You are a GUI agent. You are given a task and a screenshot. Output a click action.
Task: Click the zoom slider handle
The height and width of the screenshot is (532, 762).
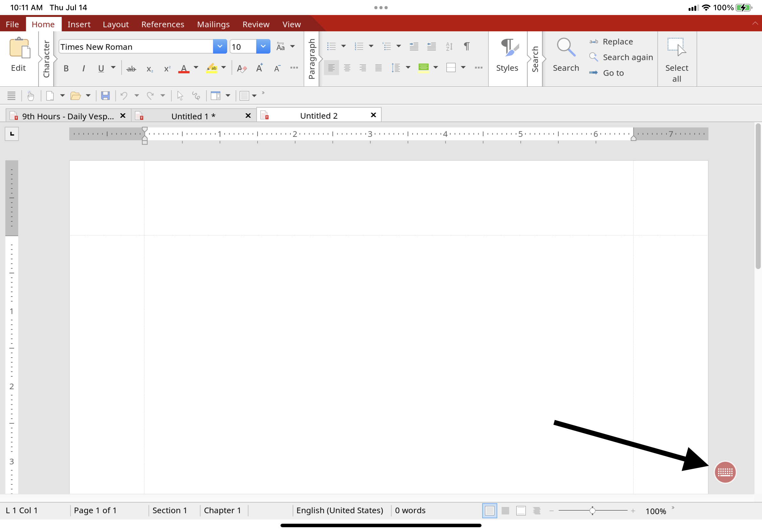[x=593, y=510]
